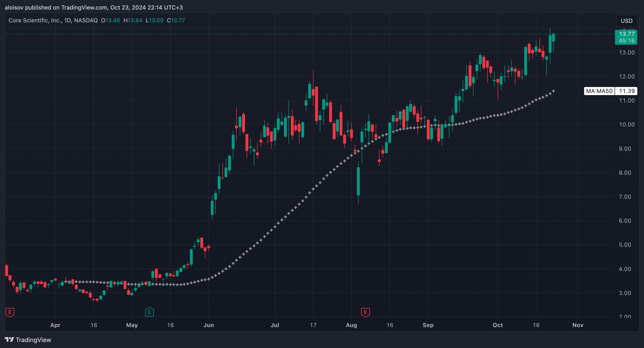Click the 7.00 price axis label

(x=625, y=197)
